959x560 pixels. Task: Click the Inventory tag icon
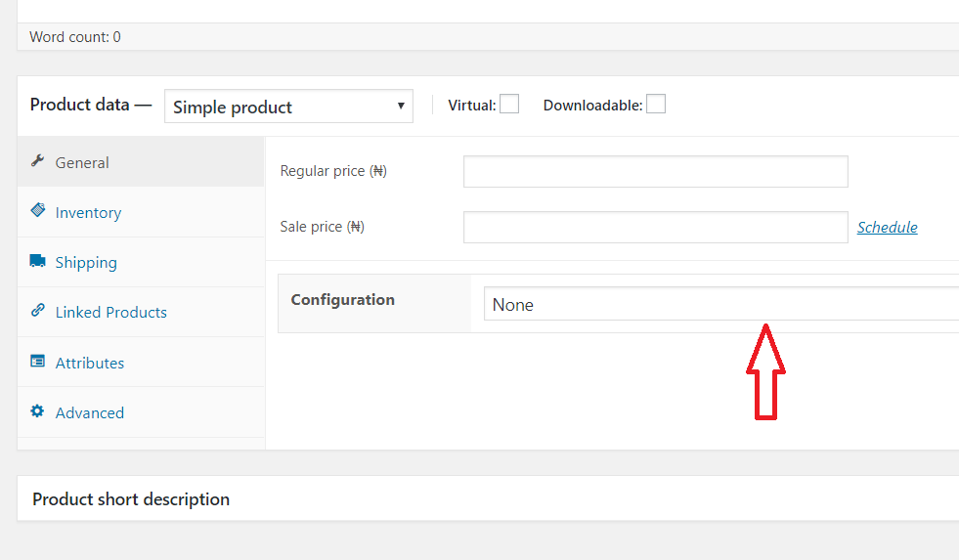pyautogui.click(x=37, y=210)
